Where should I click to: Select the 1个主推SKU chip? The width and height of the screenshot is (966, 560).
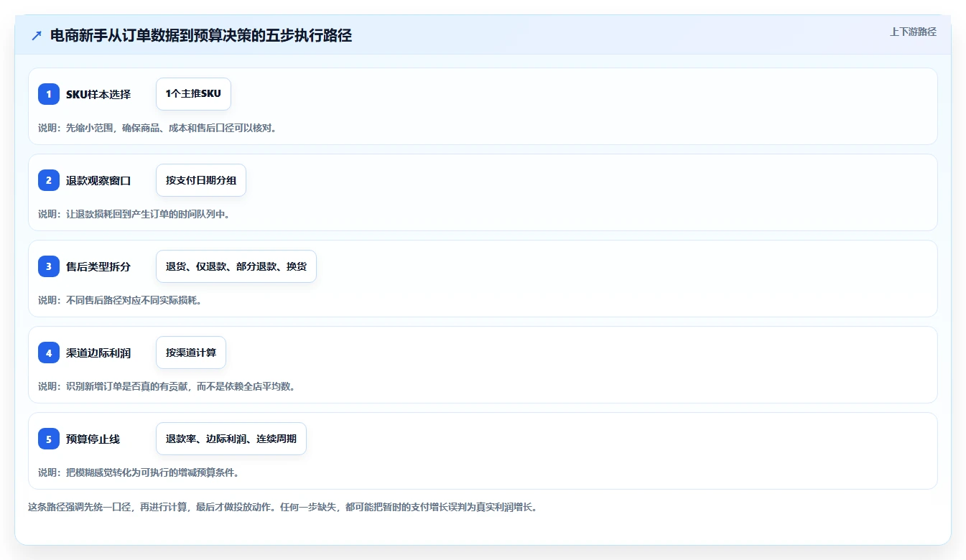tap(193, 94)
